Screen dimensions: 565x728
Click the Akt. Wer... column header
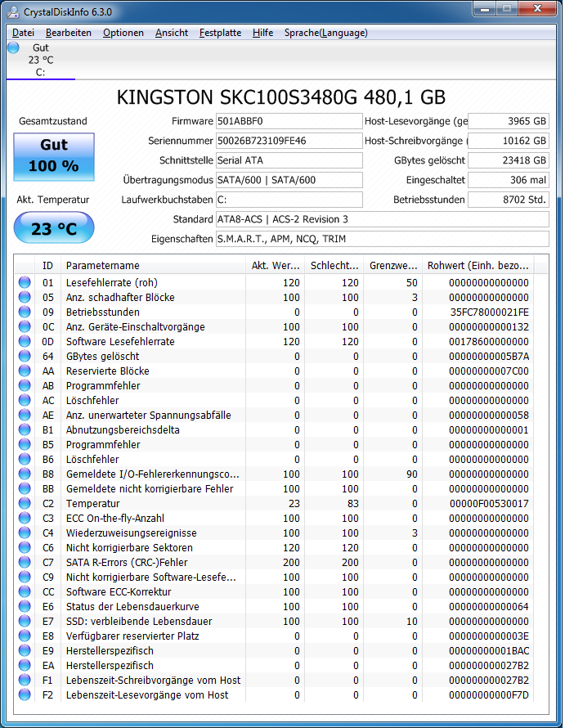click(x=275, y=266)
